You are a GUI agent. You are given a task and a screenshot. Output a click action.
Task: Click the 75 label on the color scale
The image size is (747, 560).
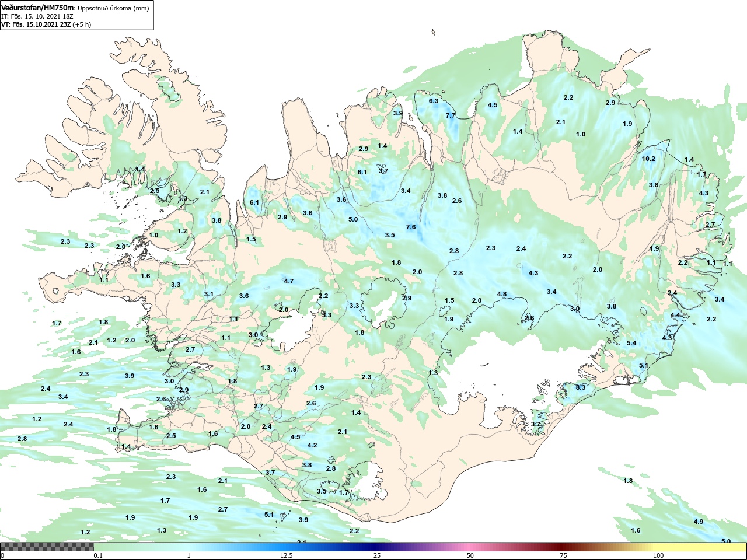point(563,555)
